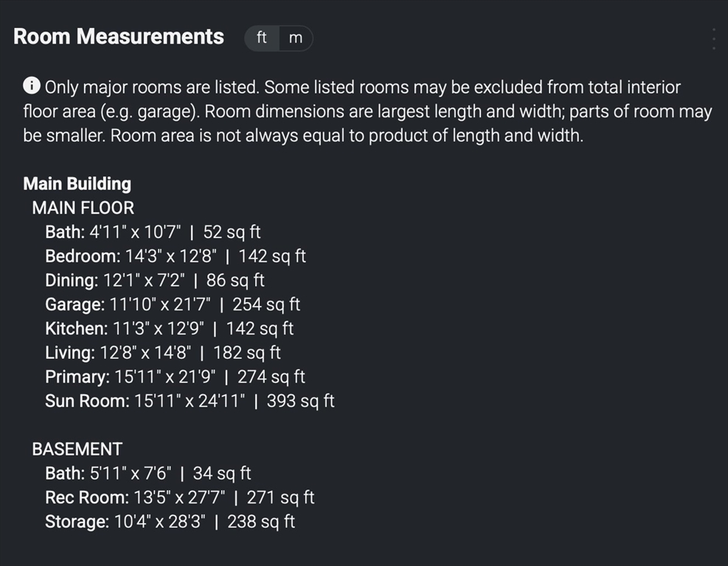Click the MAIN FLOOR level heading
728x566 pixels.
pyautogui.click(x=83, y=208)
